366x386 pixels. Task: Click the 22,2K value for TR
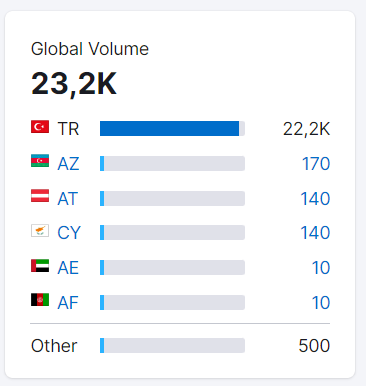pos(306,129)
